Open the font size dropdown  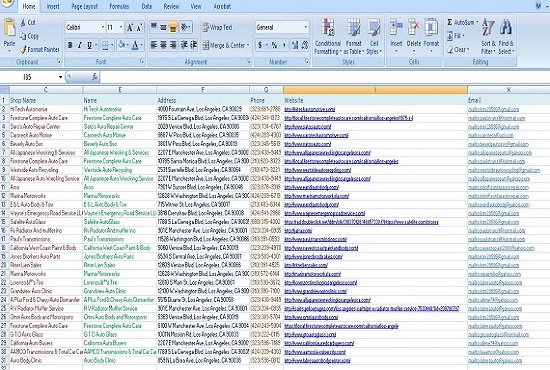(x=121, y=27)
